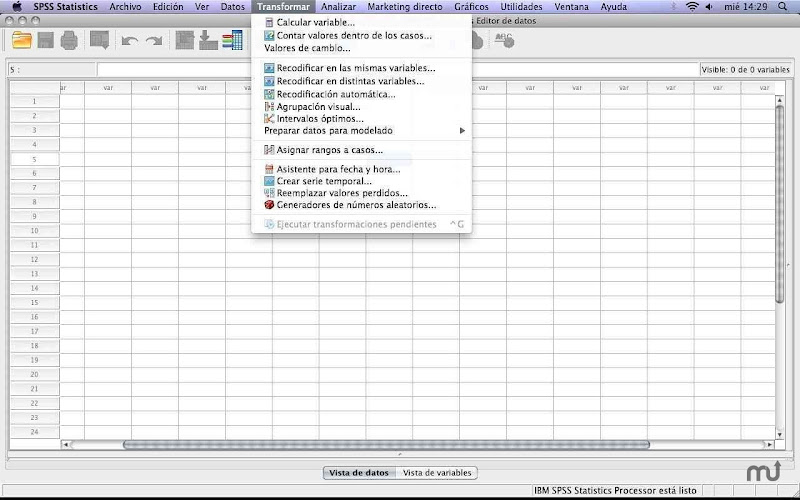Click the SPSS Statistics application menu
Screen dimensions: 800x500
coord(65,7)
